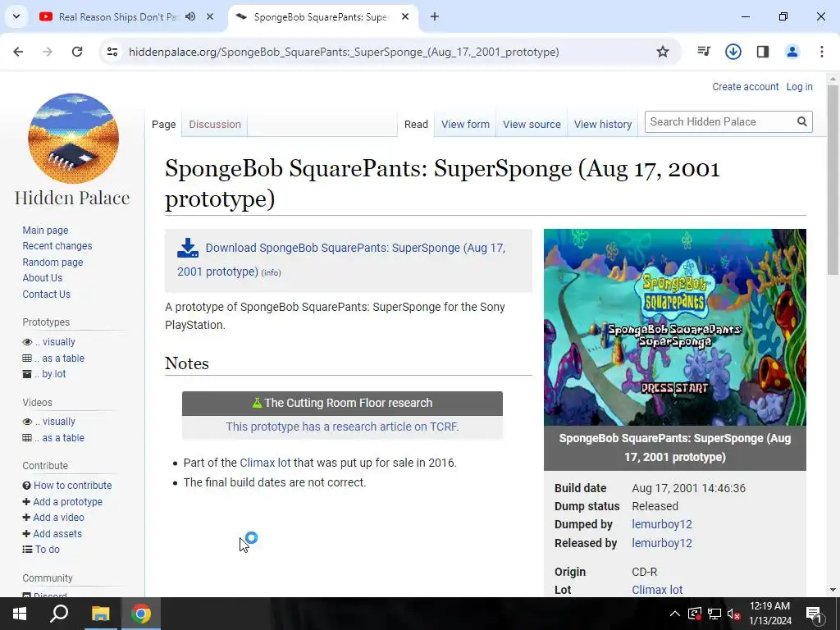The width and height of the screenshot is (840, 630).
Task: Open the To do link
Action: (x=47, y=549)
